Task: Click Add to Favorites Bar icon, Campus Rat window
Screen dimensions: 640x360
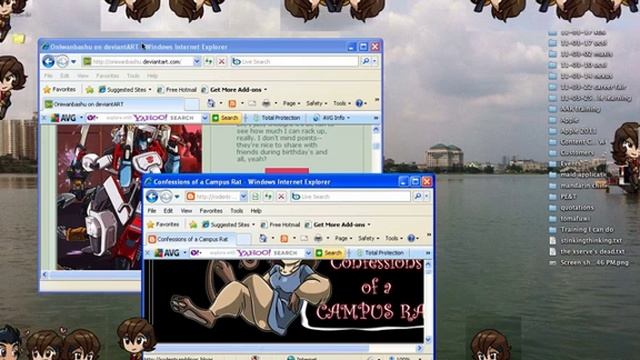Action: coord(193,225)
